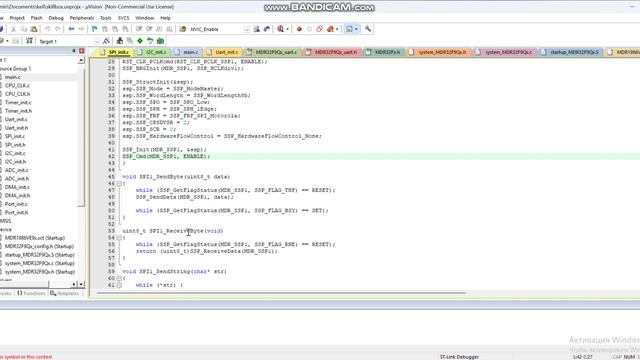Undo the last edit
Viewport: 640px width, 360px height.
[x=47, y=29]
